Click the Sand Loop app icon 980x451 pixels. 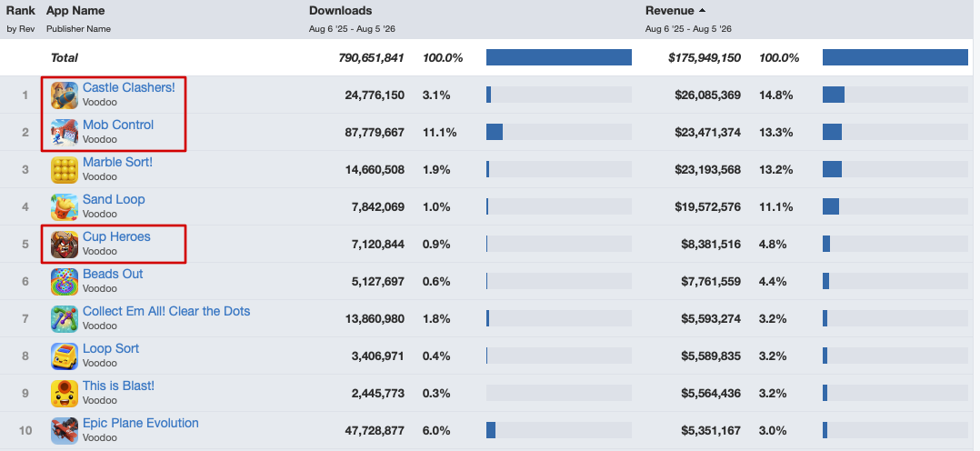(x=65, y=206)
